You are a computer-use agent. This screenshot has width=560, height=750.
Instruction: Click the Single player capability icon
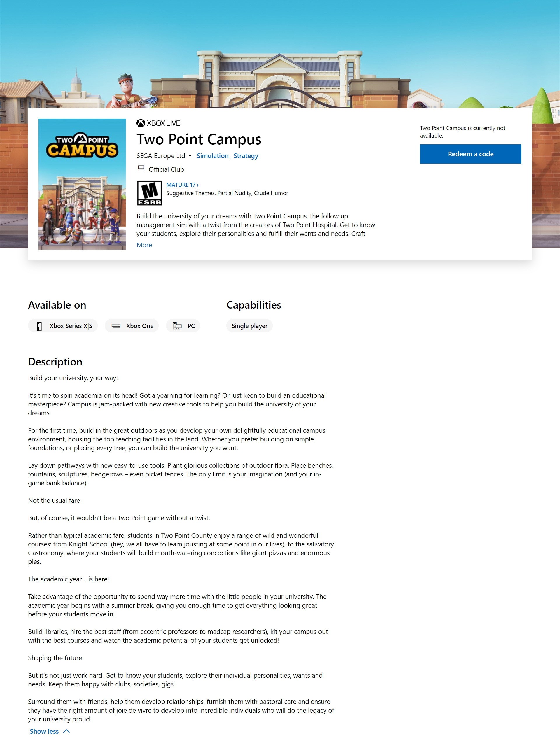point(249,325)
